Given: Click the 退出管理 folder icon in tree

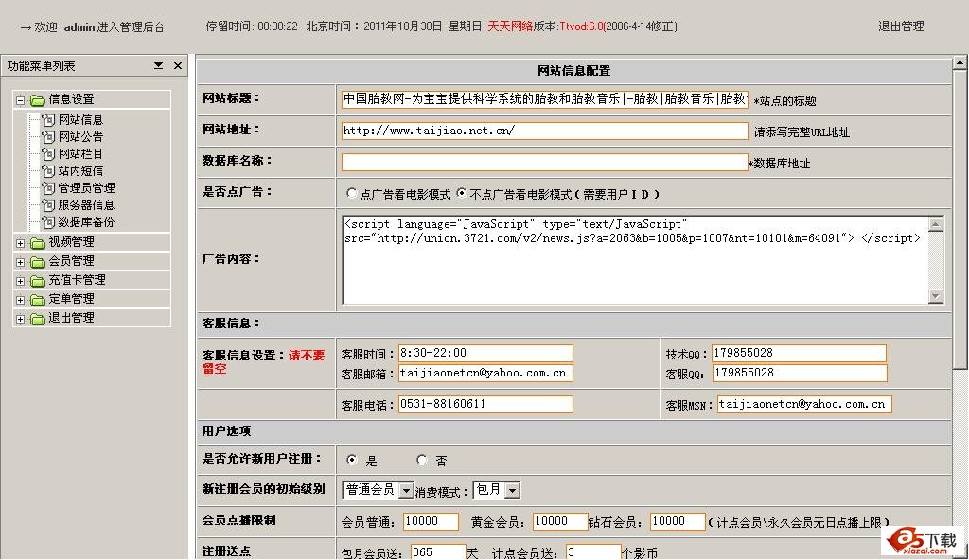Looking at the screenshot, I should point(38,319).
